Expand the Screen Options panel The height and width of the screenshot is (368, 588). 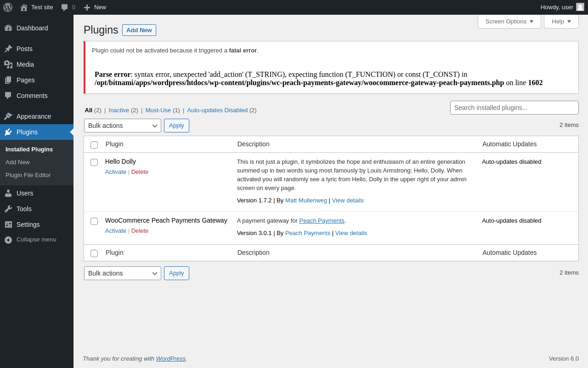click(509, 21)
